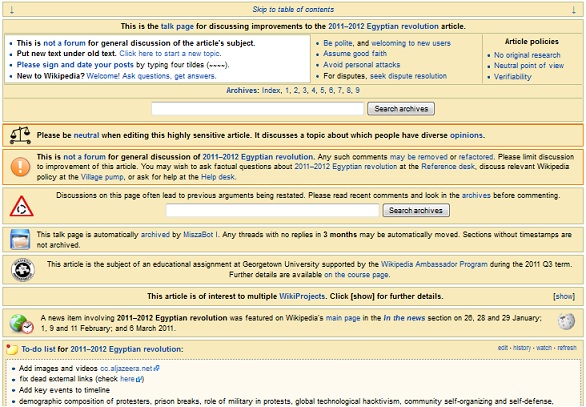Click 'seek dispute resolution' link
The image size is (586, 407).
[408, 76]
